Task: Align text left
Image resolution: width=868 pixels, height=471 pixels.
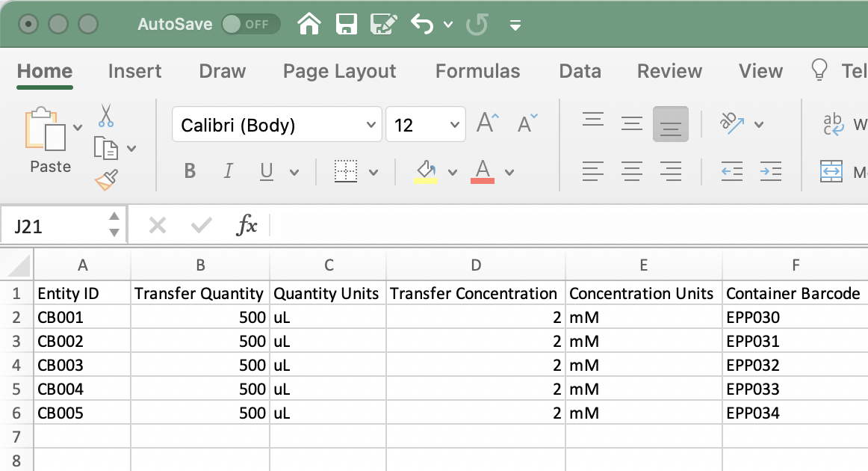Action: pos(593,171)
